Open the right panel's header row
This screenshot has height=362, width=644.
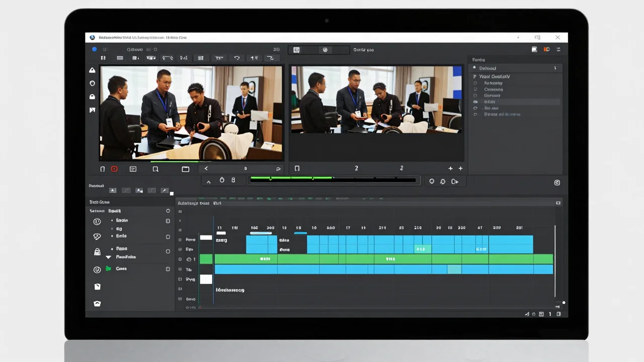coord(516,68)
